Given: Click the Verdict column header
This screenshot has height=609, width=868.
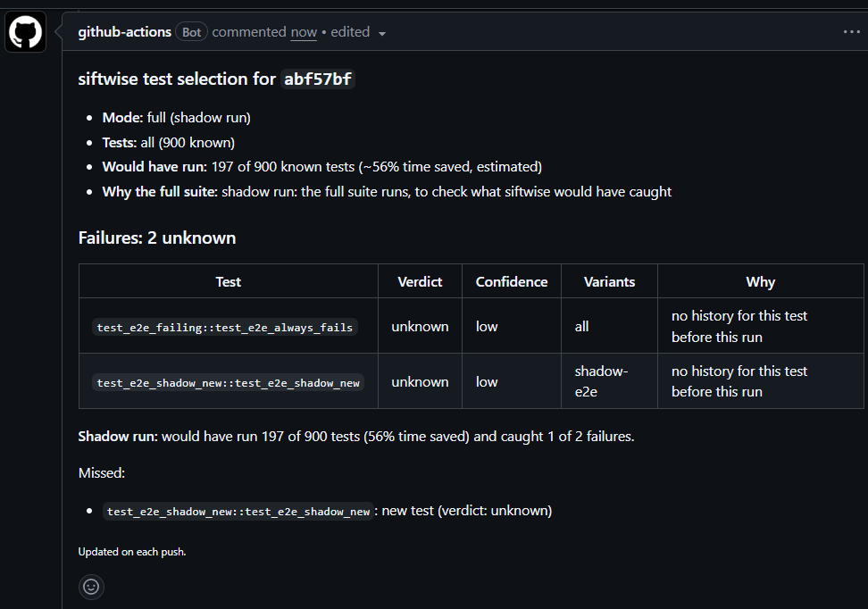Looking at the screenshot, I should point(420,282).
